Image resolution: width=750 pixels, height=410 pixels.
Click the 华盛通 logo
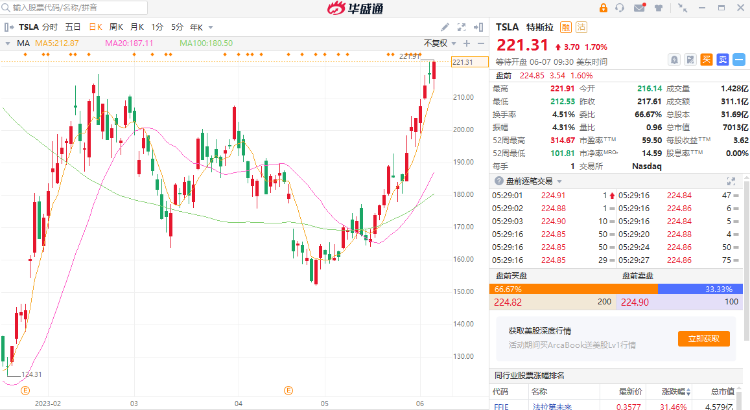pyautogui.click(x=355, y=8)
